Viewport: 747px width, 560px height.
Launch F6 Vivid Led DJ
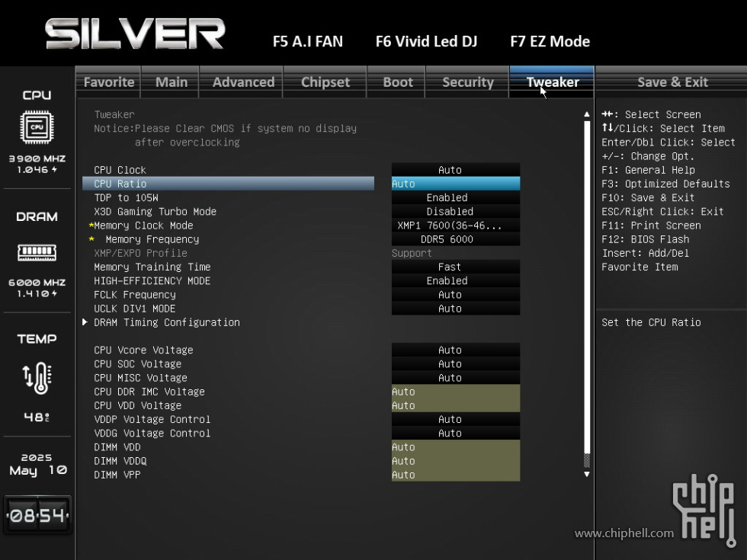click(x=426, y=41)
